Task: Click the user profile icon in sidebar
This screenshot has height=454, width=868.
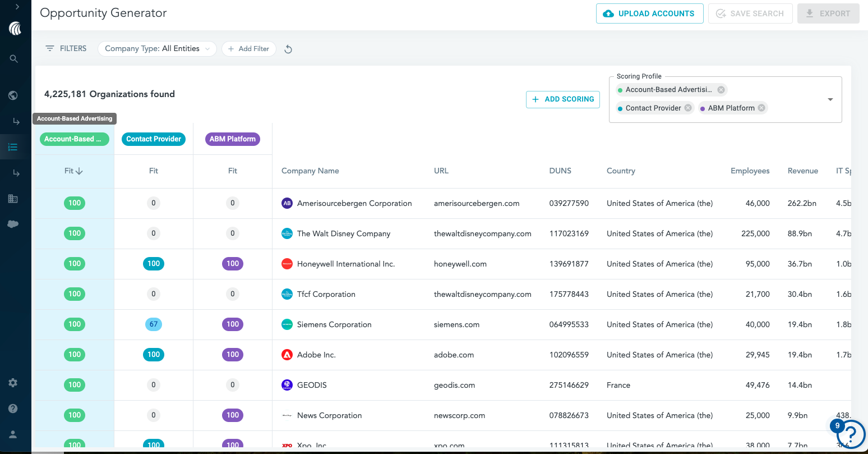Action: click(x=13, y=434)
